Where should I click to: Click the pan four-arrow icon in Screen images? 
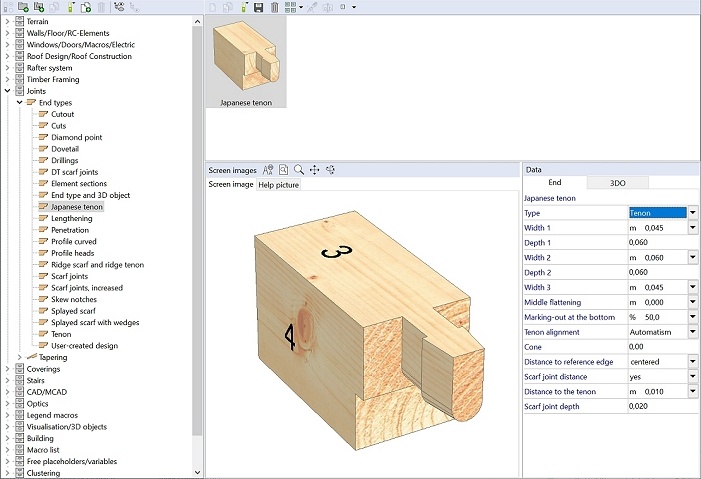[315, 170]
